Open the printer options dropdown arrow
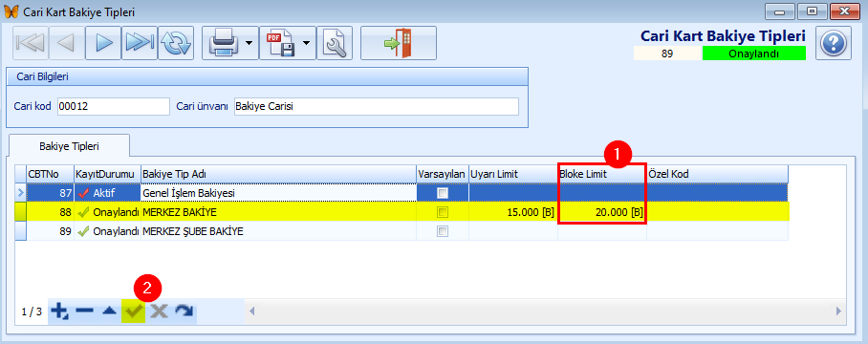The image size is (868, 344). pyautogui.click(x=250, y=43)
